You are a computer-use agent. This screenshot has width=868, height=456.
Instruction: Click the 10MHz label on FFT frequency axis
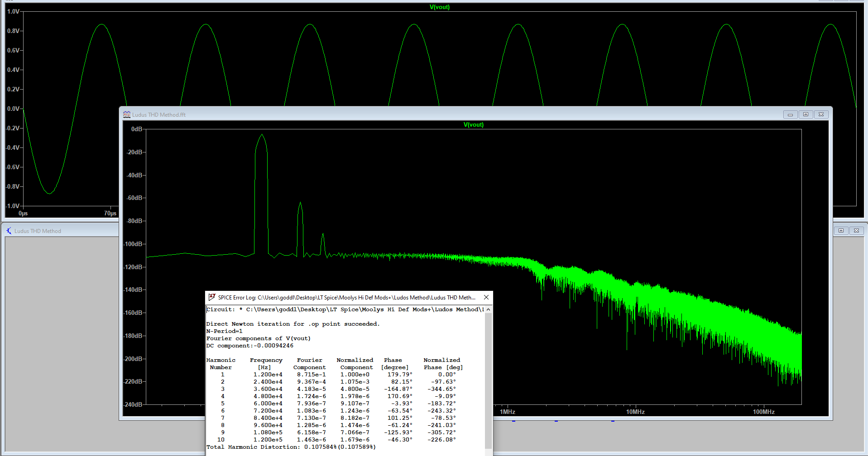pos(635,412)
